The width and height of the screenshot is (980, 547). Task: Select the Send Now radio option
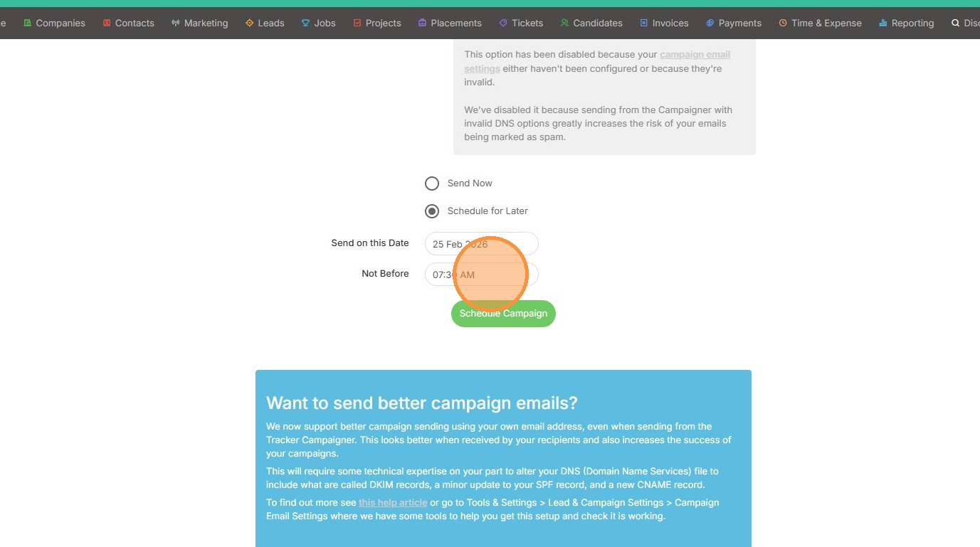point(432,184)
